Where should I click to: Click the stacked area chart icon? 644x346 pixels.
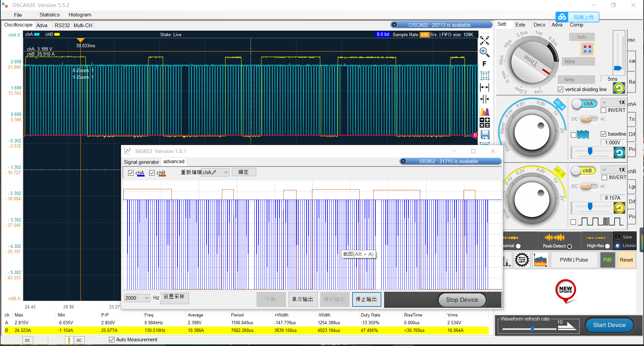coord(540,260)
